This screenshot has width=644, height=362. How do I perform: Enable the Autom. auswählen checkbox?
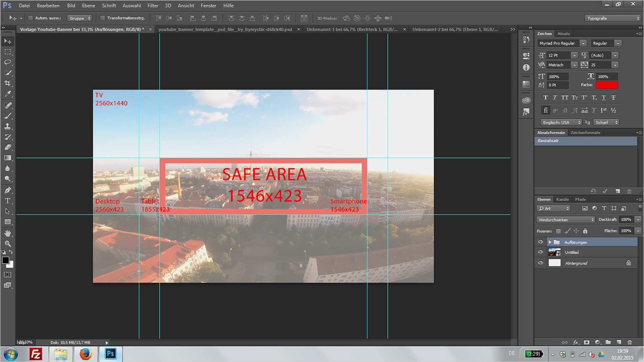click(x=30, y=18)
